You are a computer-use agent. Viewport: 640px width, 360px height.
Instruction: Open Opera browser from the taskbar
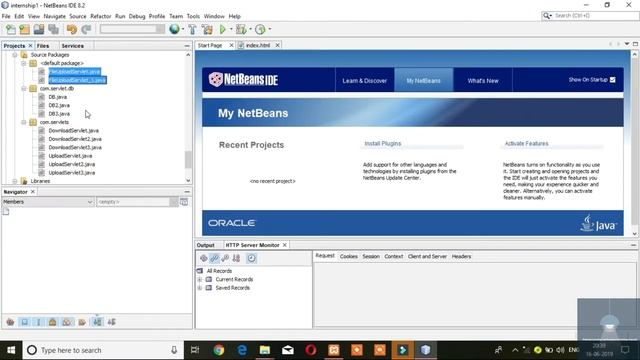(311, 350)
